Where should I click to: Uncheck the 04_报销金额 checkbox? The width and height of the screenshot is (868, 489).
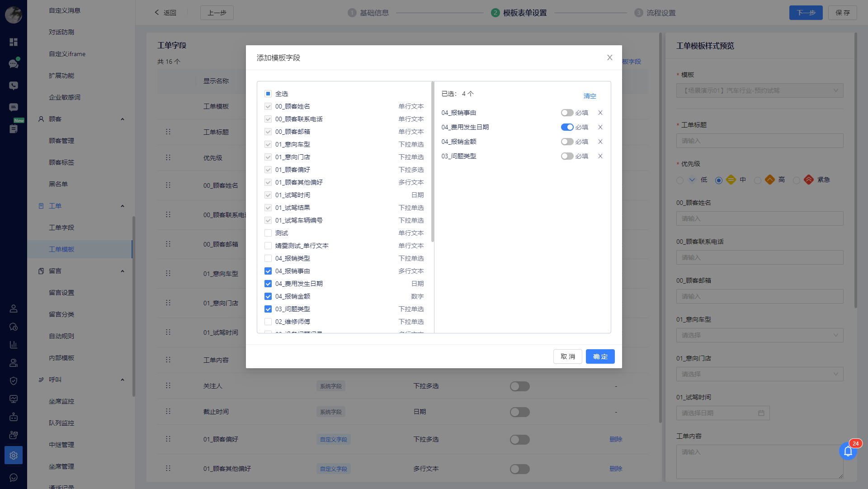tap(268, 296)
